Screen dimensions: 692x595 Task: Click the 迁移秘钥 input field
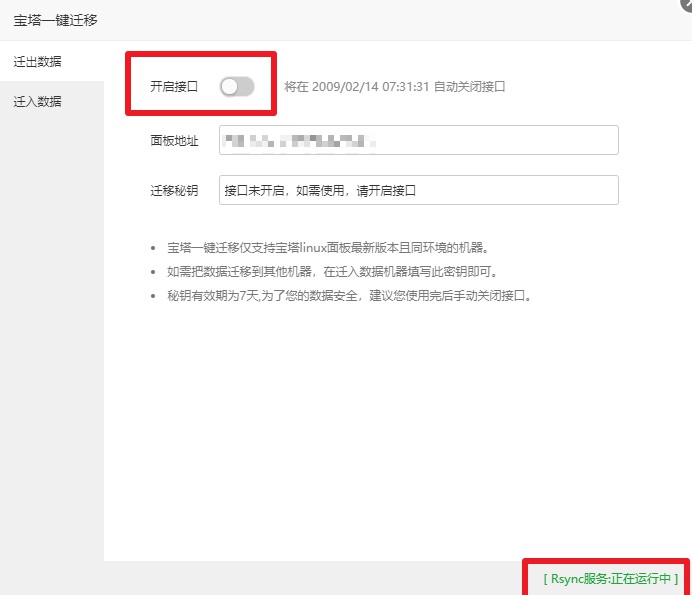point(418,190)
